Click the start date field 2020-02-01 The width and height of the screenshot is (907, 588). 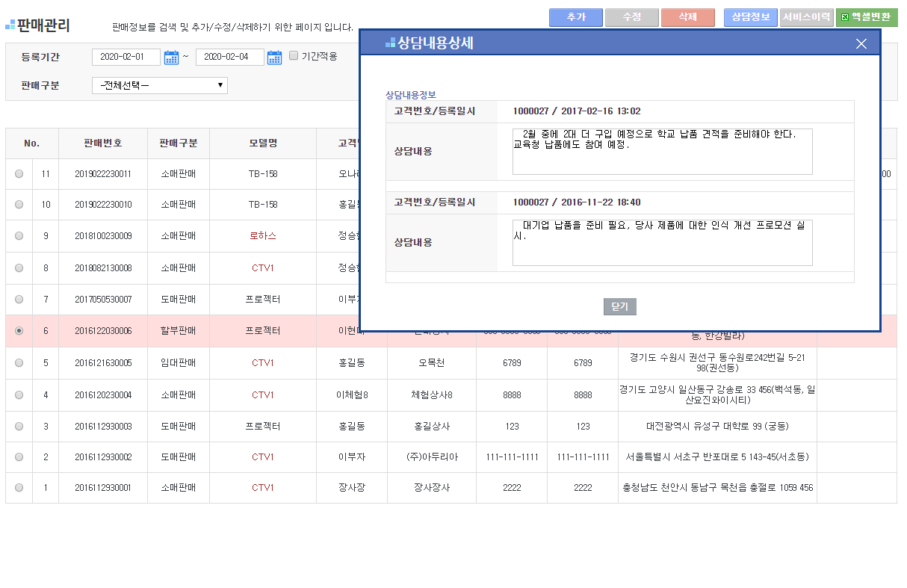click(126, 58)
